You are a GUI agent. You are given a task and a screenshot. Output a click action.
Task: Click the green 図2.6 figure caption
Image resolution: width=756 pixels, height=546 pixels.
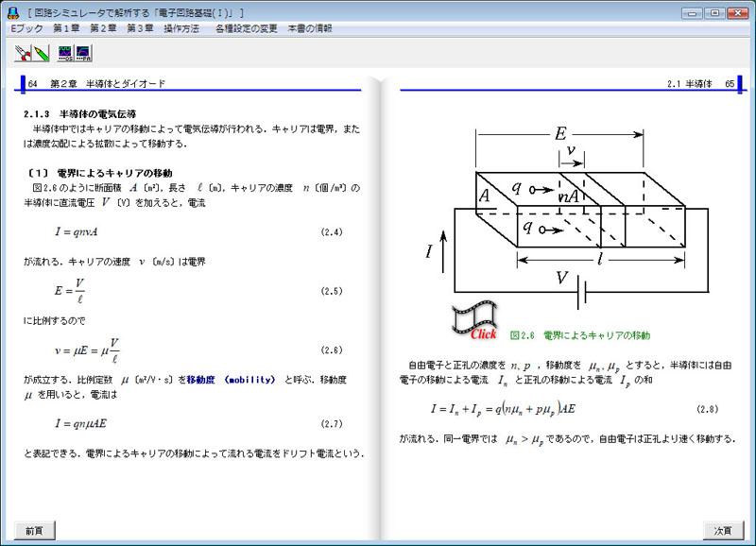(580, 335)
